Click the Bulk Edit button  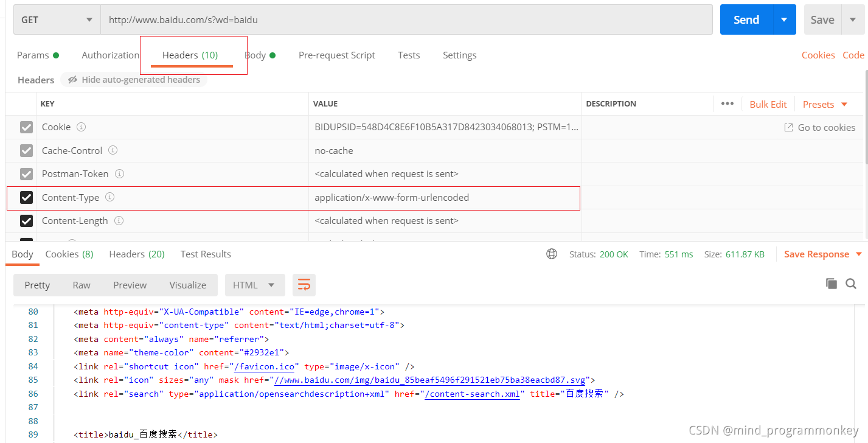point(768,104)
